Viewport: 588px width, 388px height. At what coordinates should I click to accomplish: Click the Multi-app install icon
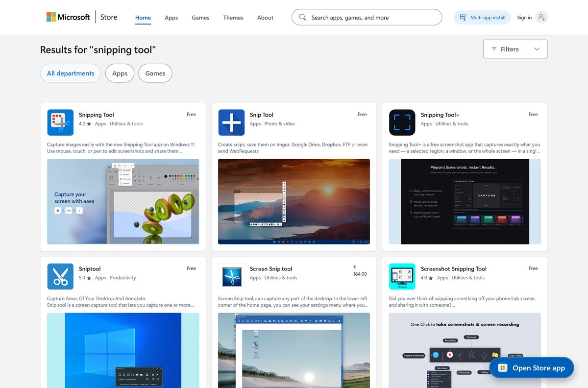(x=463, y=17)
